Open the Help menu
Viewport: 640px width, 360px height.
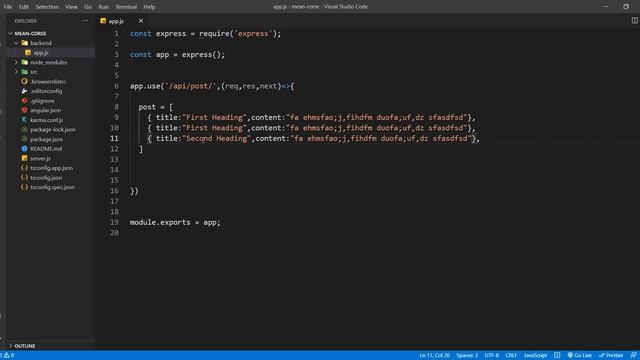[x=149, y=7]
